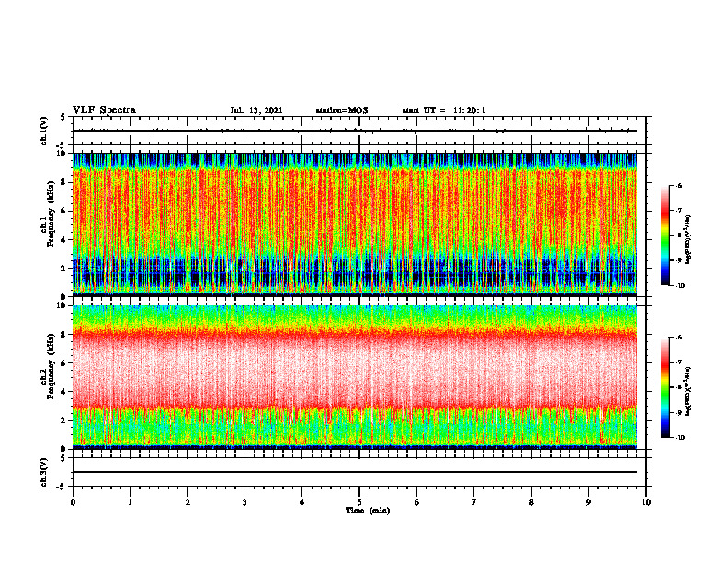Click the "6" kHz tick on ch.1 frequency axis

click(64, 211)
